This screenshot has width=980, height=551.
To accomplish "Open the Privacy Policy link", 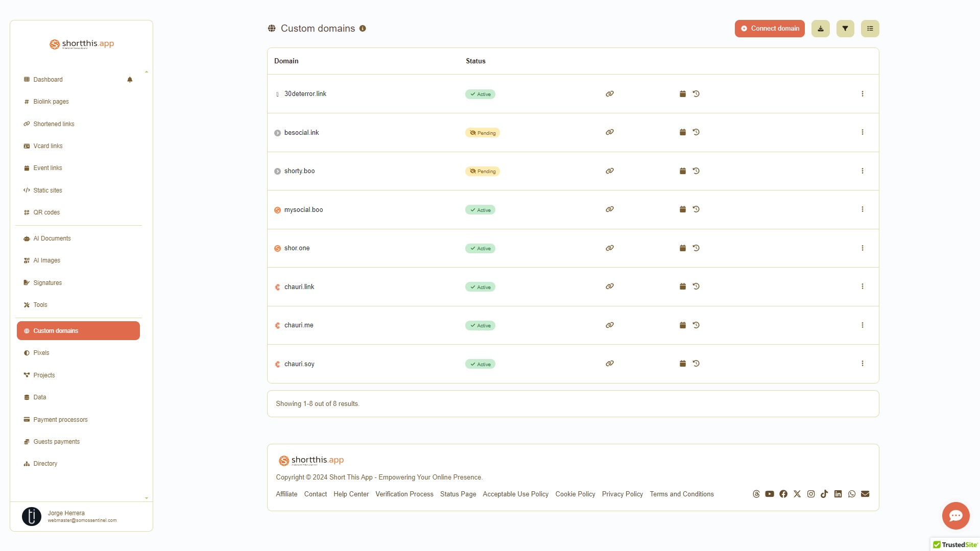I will (622, 494).
